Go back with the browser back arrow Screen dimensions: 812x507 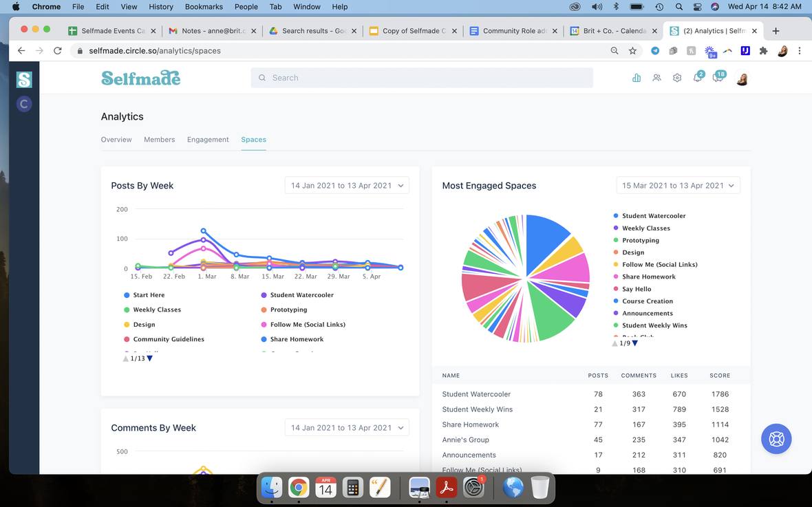21,51
